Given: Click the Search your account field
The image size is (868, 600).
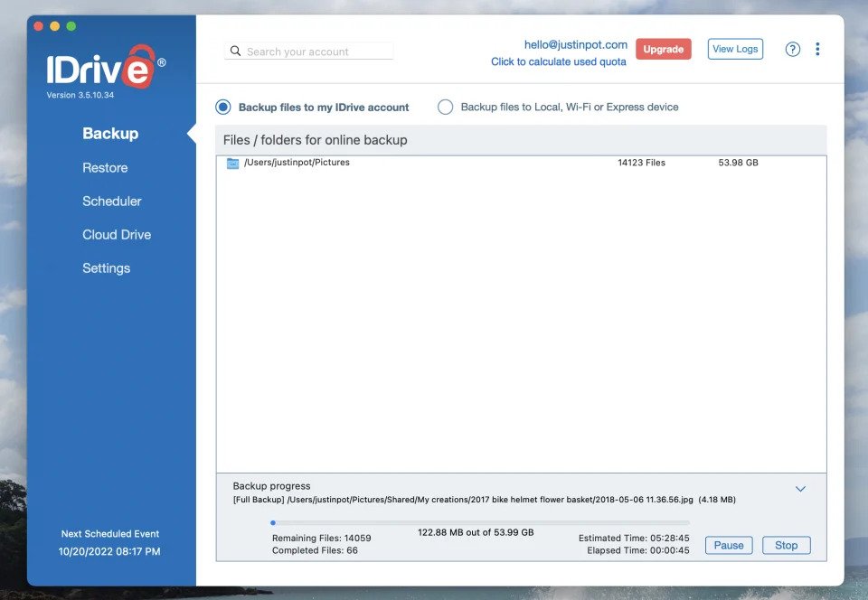Looking at the screenshot, I should 318,52.
